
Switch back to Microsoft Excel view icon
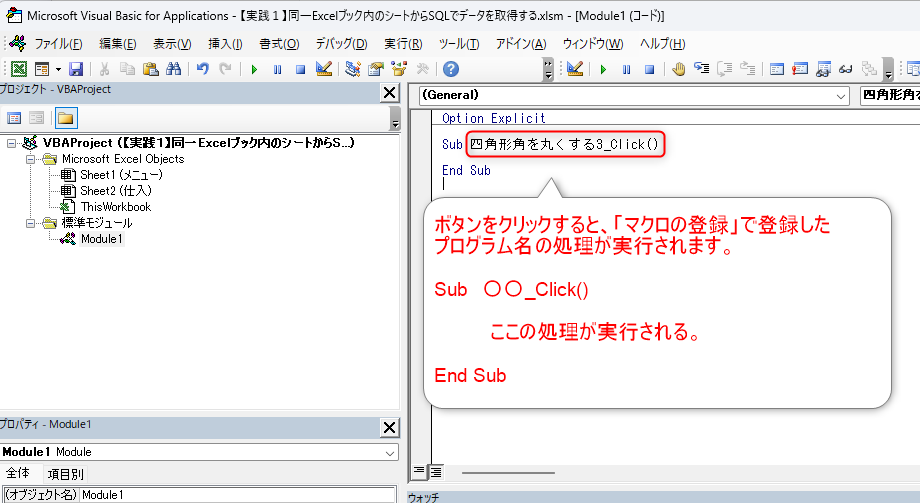[19, 69]
